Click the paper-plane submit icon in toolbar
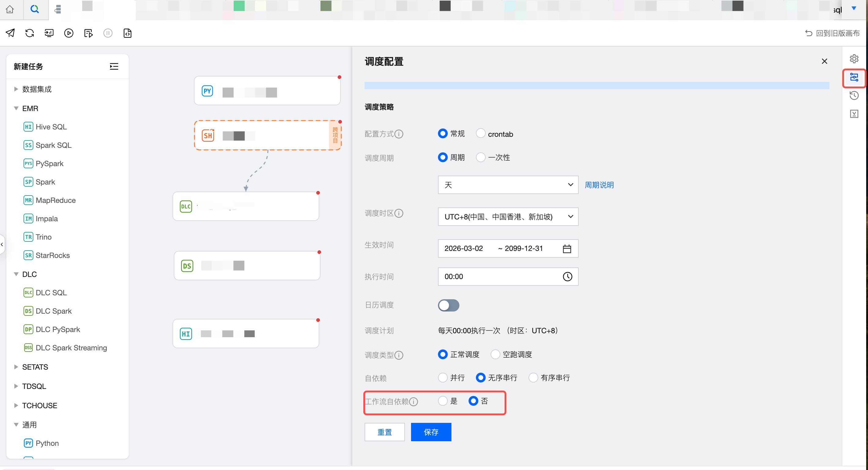The width and height of the screenshot is (868, 470). [x=10, y=33]
